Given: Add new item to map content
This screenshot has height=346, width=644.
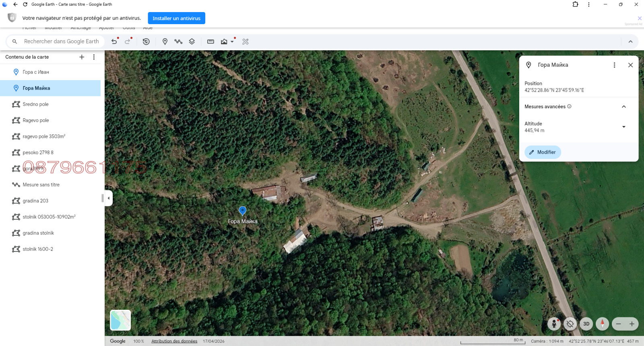Looking at the screenshot, I should pyautogui.click(x=82, y=57).
